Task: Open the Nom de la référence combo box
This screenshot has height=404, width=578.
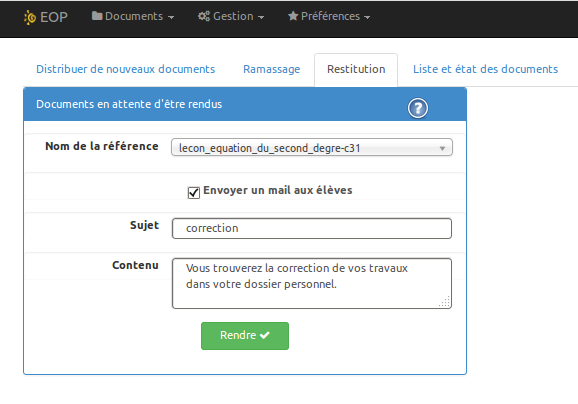Action: point(312,147)
